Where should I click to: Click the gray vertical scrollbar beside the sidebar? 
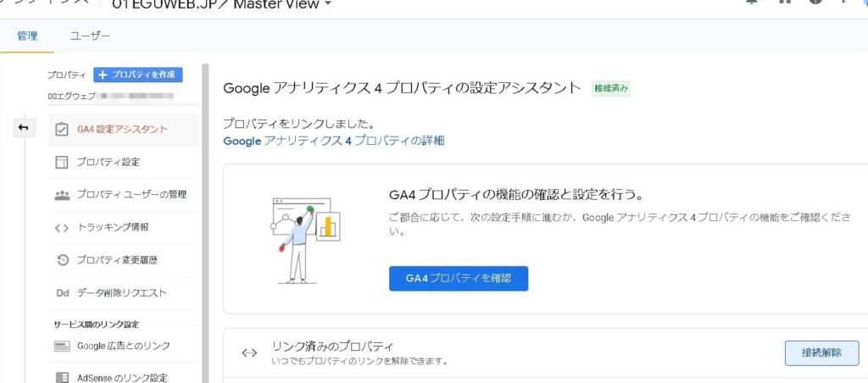(204, 220)
